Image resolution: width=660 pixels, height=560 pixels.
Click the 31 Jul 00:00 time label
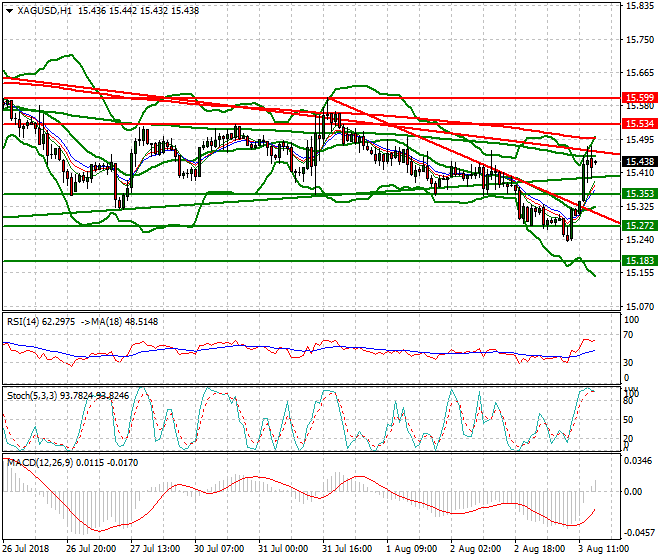283,549
